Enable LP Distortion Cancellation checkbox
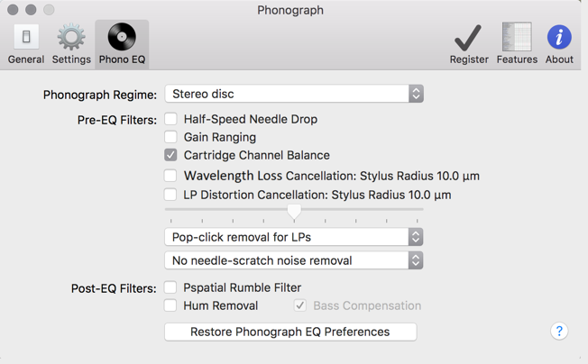This screenshot has height=364, width=588. click(170, 195)
